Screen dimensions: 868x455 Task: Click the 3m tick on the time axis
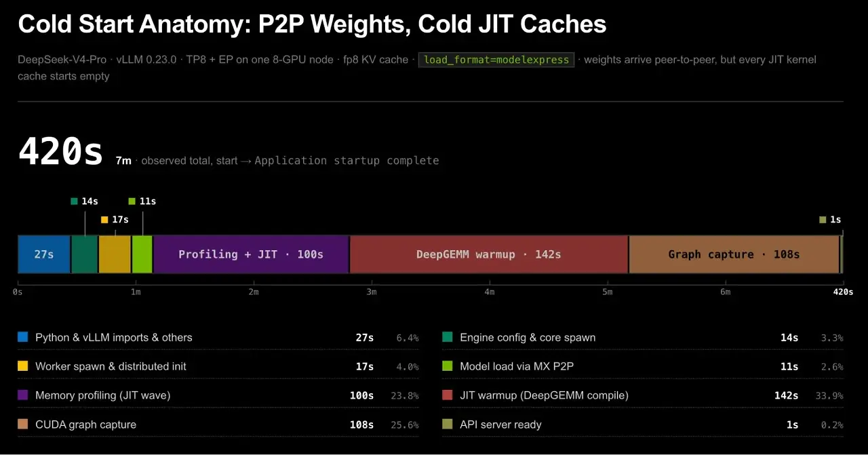372,292
